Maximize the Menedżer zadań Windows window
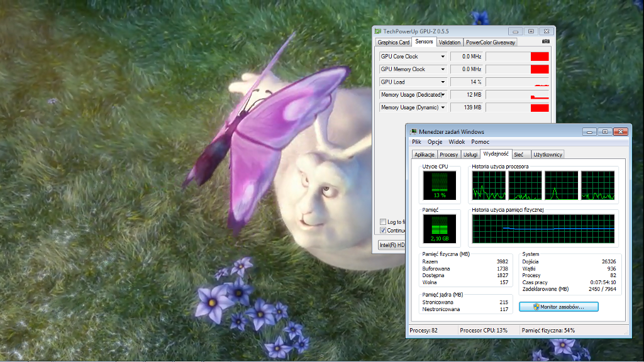 point(605,132)
